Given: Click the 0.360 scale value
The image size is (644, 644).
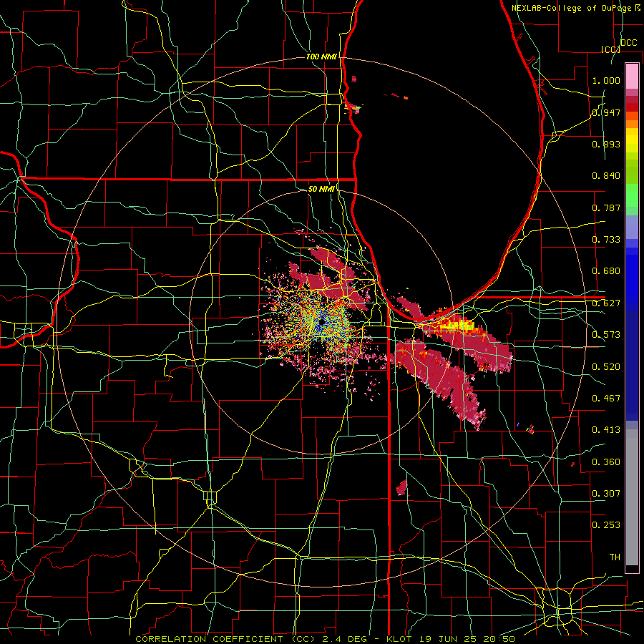Looking at the screenshot, I should pos(606,462).
